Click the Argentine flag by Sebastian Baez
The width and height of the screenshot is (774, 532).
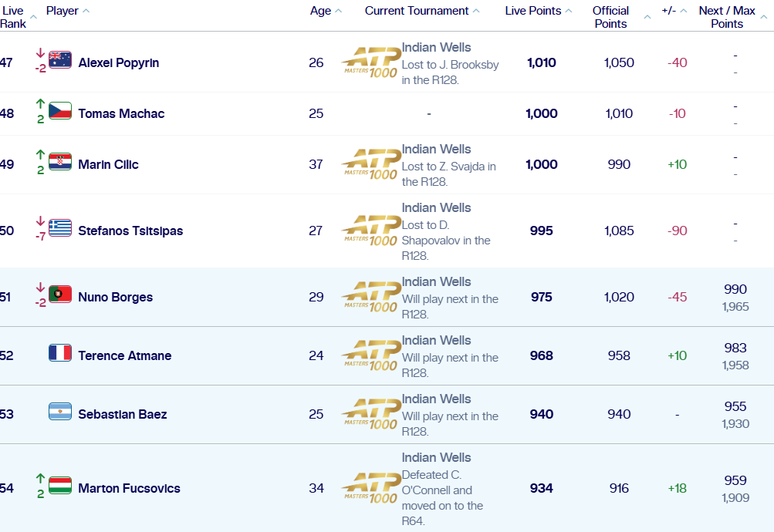(x=59, y=412)
